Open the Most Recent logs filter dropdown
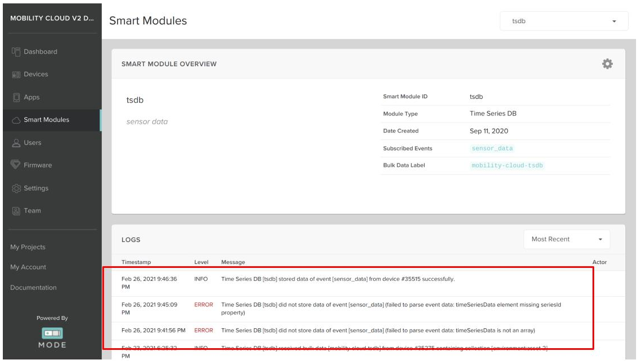The height and width of the screenshot is (364, 640). pos(567,239)
